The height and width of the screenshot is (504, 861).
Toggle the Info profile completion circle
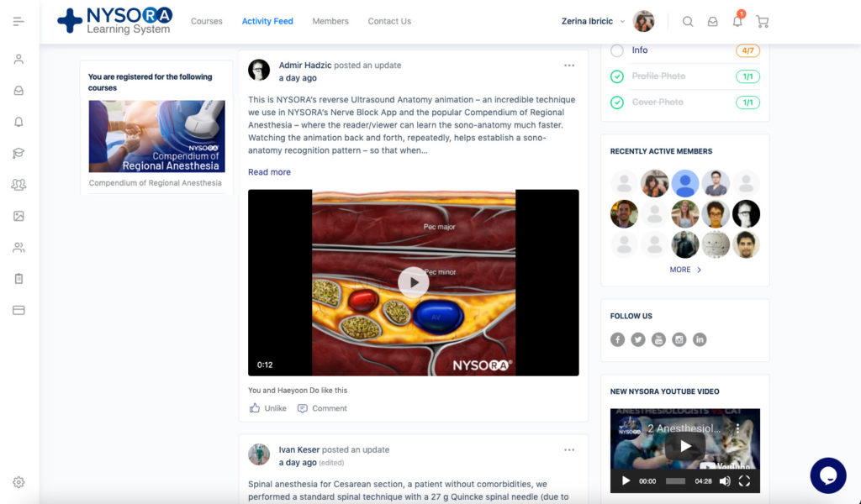[x=617, y=50]
